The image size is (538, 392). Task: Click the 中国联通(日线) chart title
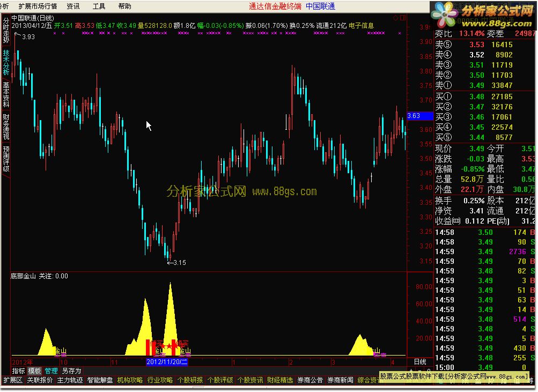[33, 18]
